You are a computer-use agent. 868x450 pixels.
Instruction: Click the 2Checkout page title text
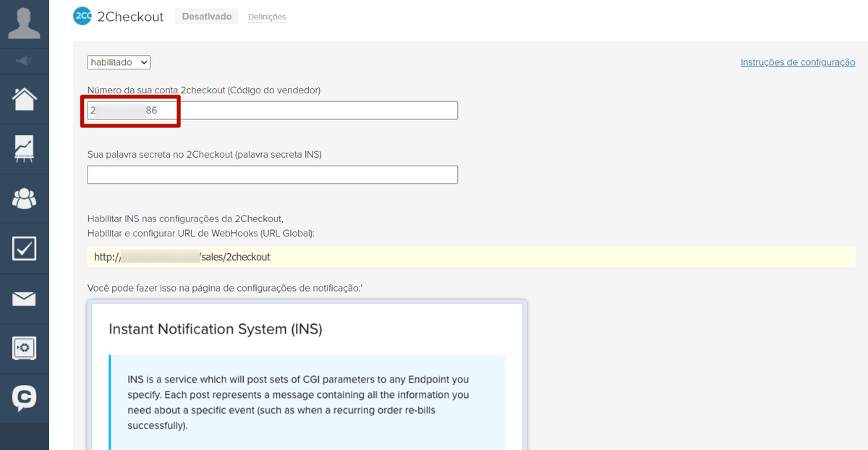[130, 17]
